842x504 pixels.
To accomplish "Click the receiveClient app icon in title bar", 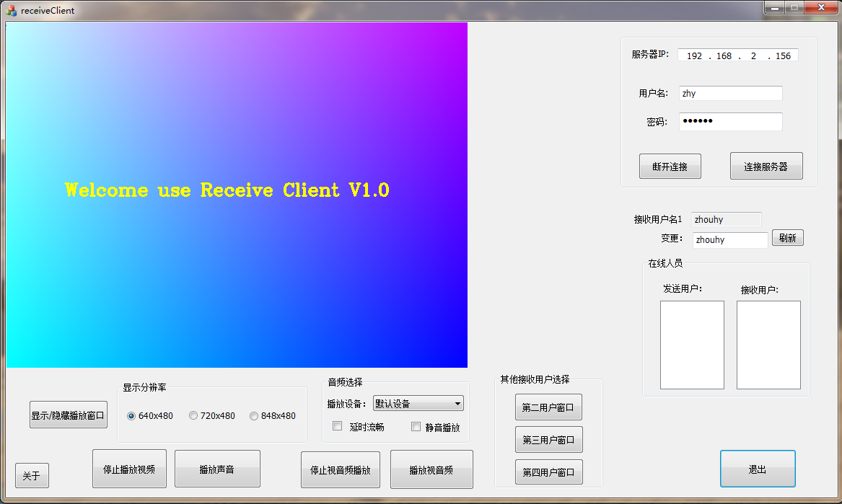I will click(x=12, y=11).
